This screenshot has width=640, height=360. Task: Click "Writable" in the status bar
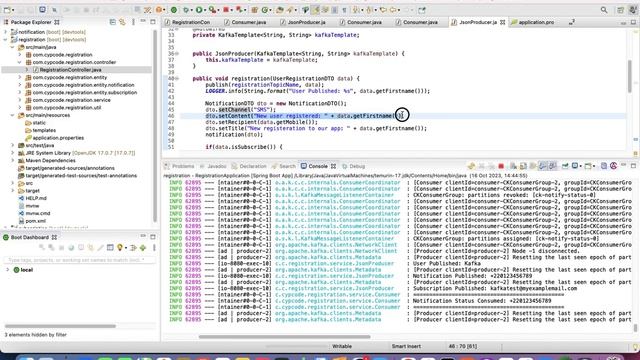click(x=342, y=346)
